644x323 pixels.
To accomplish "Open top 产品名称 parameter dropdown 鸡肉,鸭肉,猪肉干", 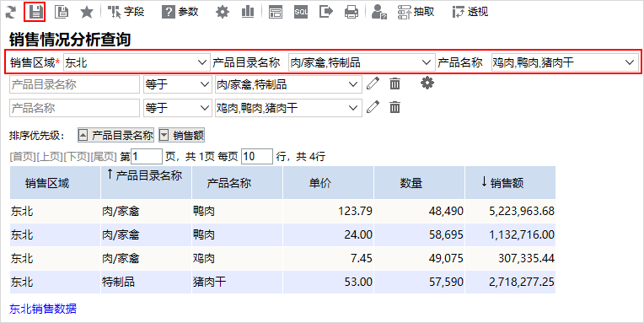I will pyautogui.click(x=564, y=62).
